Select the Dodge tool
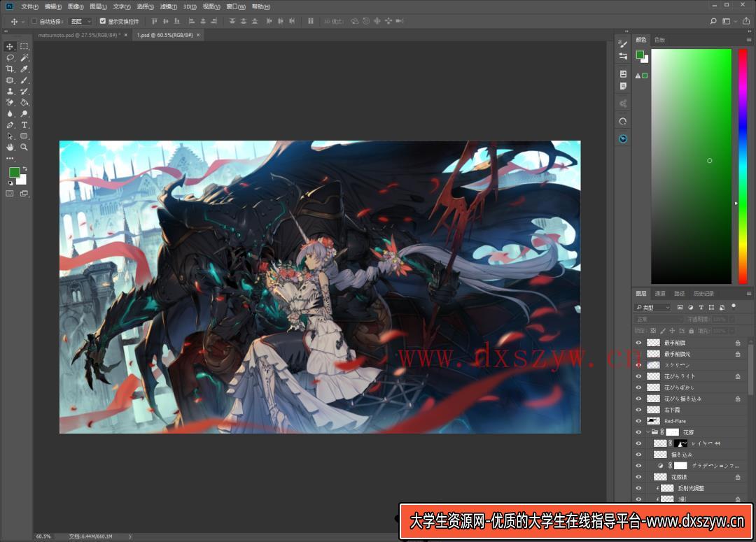The height and width of the screenshot is (542, 756). click(24, 114)
